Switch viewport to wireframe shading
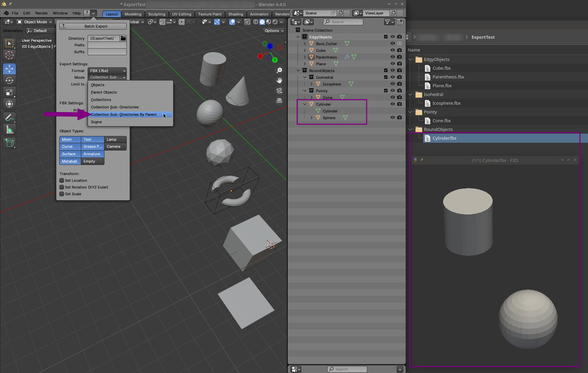 pos(256,22)
